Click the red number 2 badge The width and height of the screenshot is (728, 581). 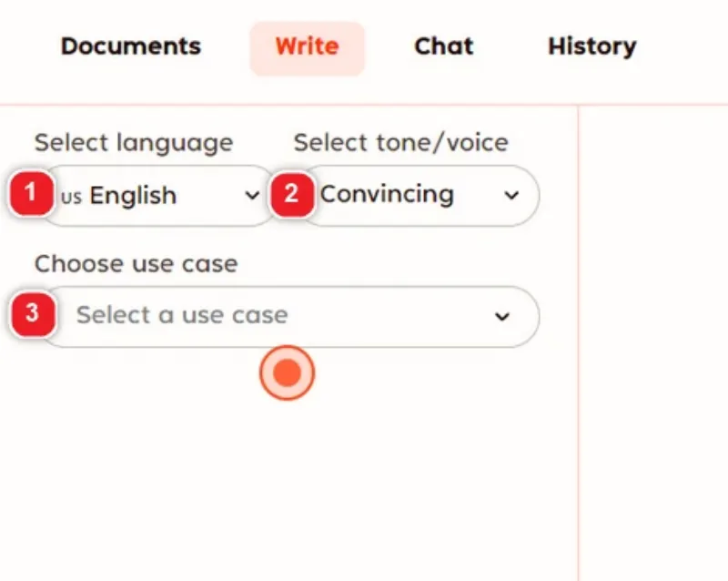[x=291, y=194]
